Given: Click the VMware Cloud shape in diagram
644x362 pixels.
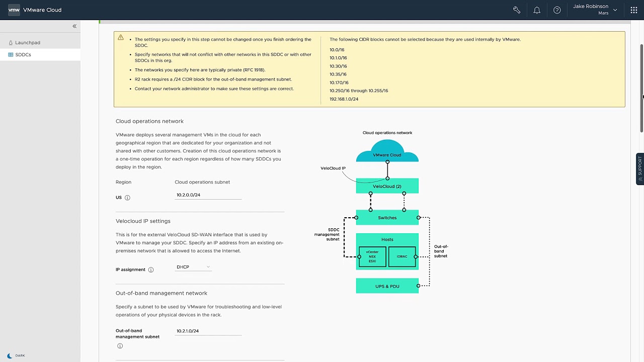Looking at the screenshot, I should pos(387,152).
